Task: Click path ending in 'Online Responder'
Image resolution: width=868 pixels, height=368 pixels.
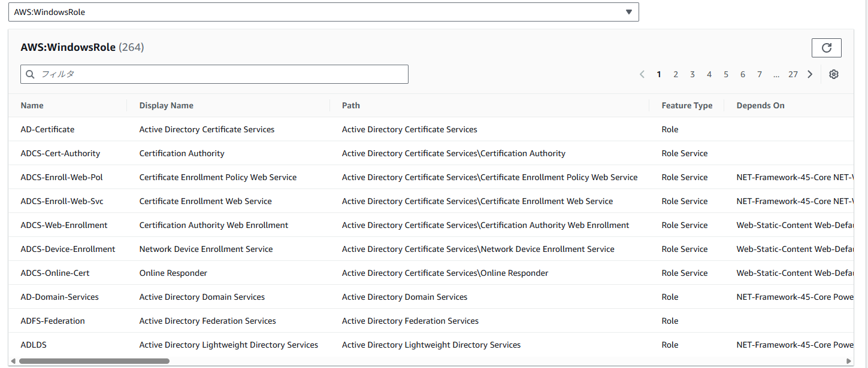Action: pyautogui.click(x=445, y=273)
